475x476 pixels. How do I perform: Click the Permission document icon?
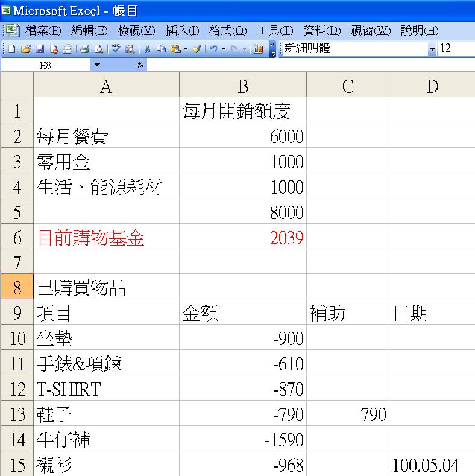(54, 49)
